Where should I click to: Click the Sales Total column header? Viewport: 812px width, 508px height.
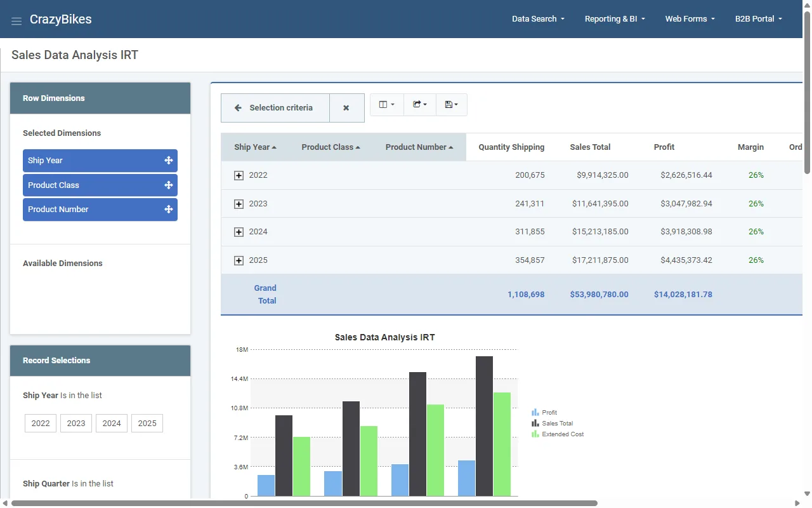click(x=590, y=147)
